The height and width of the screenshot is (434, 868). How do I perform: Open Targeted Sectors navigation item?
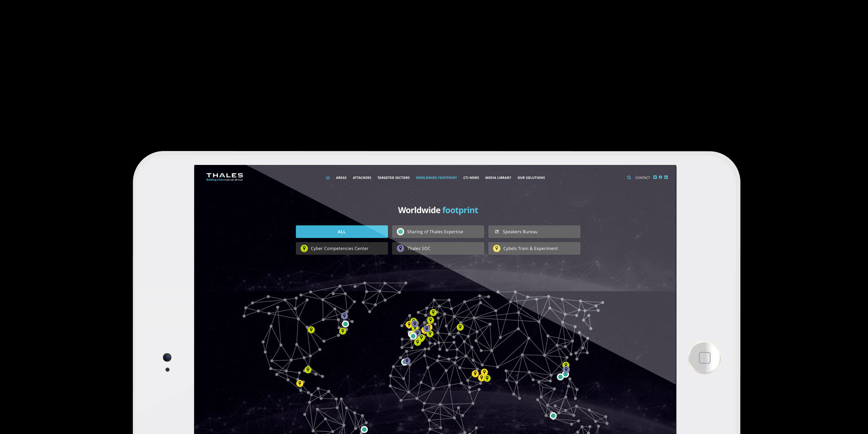pyautogui.click(x=393, y=178)
